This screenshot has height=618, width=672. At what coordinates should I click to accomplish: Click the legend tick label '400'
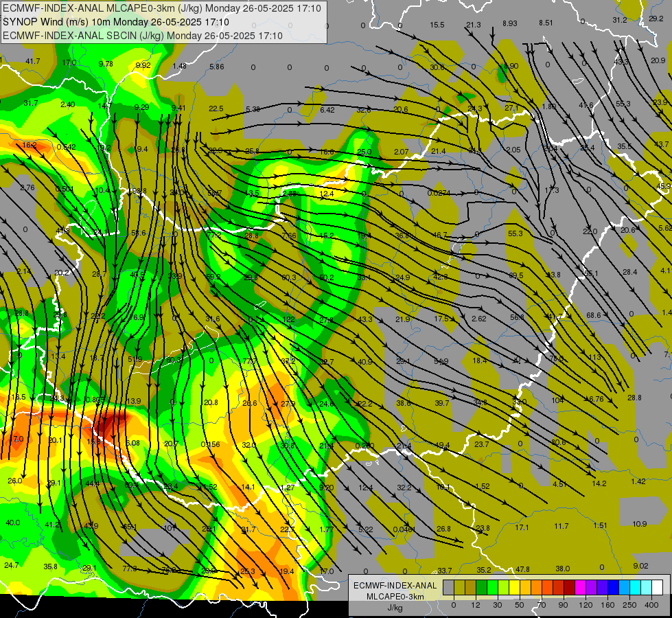click(x=651, y=605)
